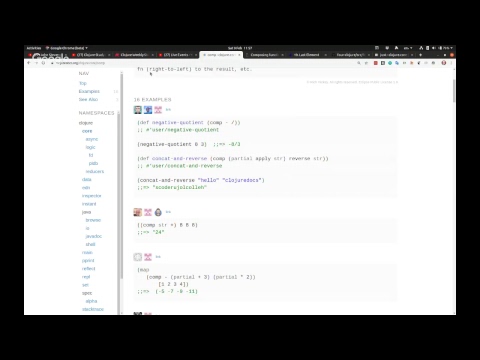Click the clock in the top bar
This screenshot has width=480, height=360.
coord(240,48)
